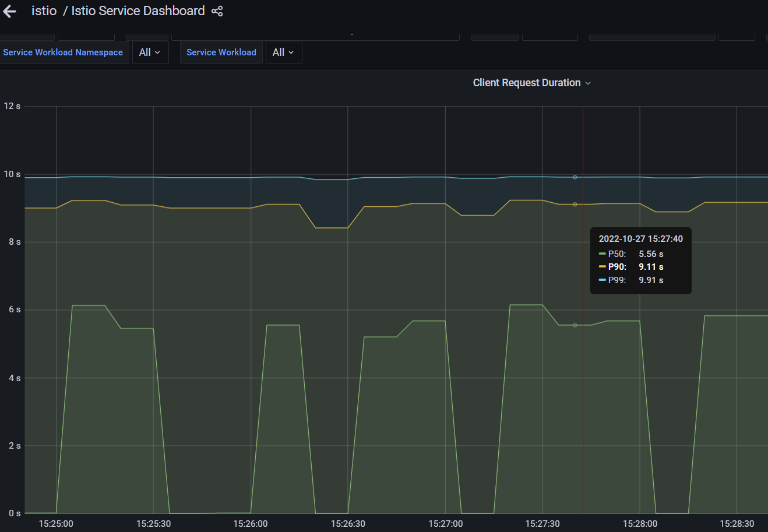Click the 15:26:00 time axis label
The width and height of the screenshot is (768, 532).
coord(251,524)
